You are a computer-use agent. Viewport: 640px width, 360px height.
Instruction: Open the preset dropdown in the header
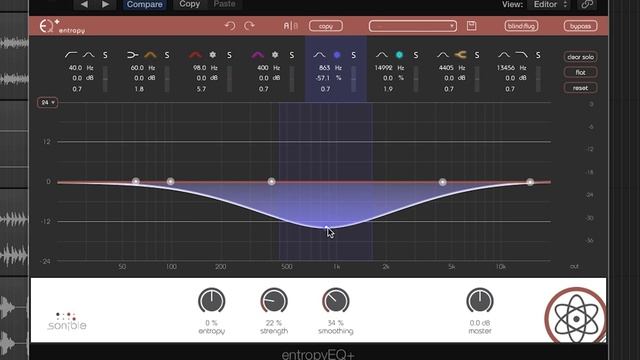coord(413,26)
